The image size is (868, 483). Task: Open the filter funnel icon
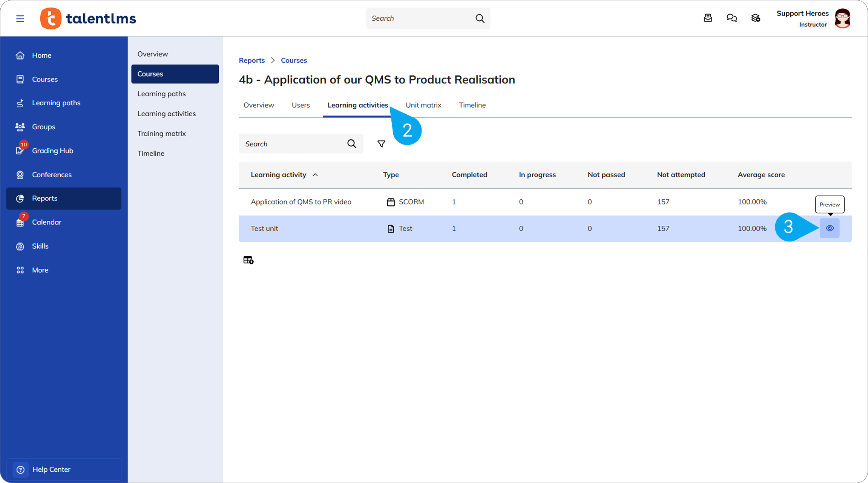click(381, 144)
